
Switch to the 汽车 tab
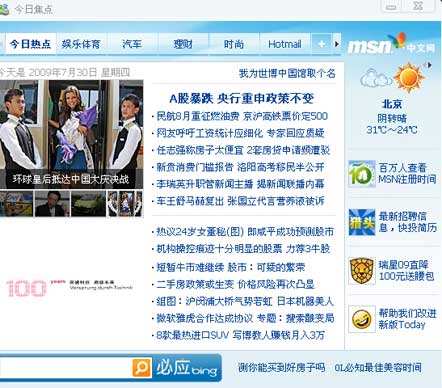tap(132, 44)
